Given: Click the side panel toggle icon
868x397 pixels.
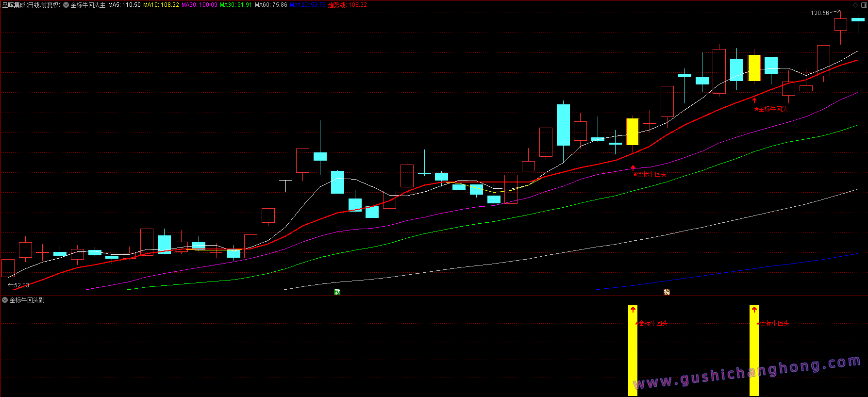Looking at the screenshot, I should tap(864, 5).
